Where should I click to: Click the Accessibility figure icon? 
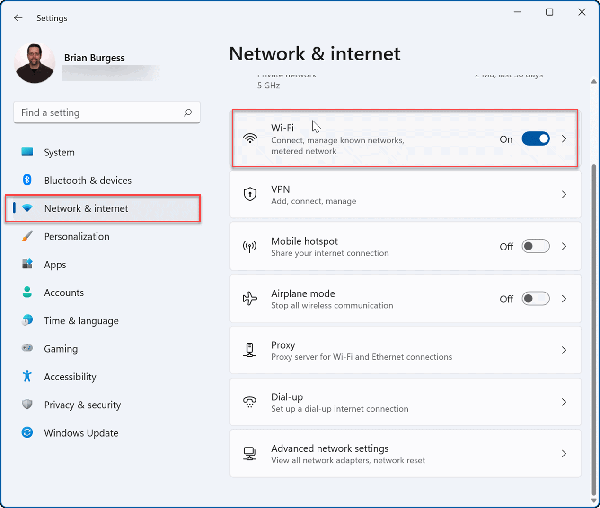27,376
